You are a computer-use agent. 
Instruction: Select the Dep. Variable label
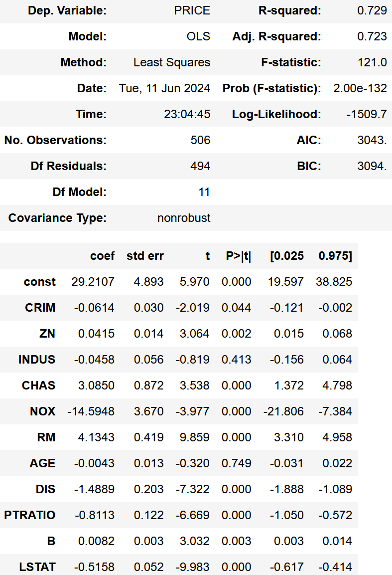pyautogui.click(x=67, y=11)
